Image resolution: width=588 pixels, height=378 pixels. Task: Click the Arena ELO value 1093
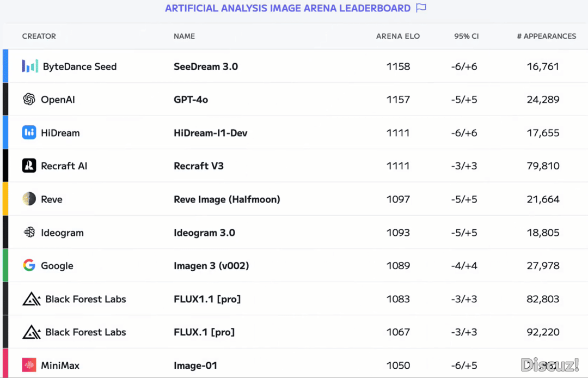tap(398, 233)
